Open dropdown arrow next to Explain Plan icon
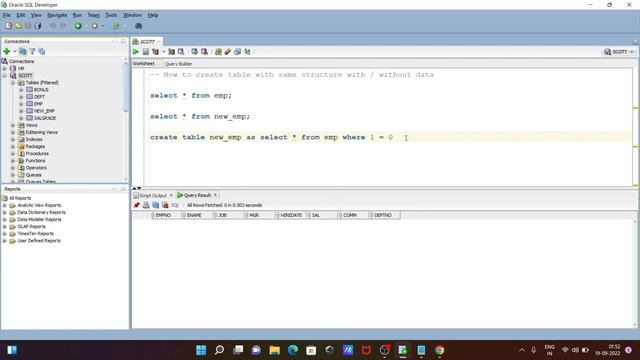This screenshot has width=640, height=360. point(164,52)
